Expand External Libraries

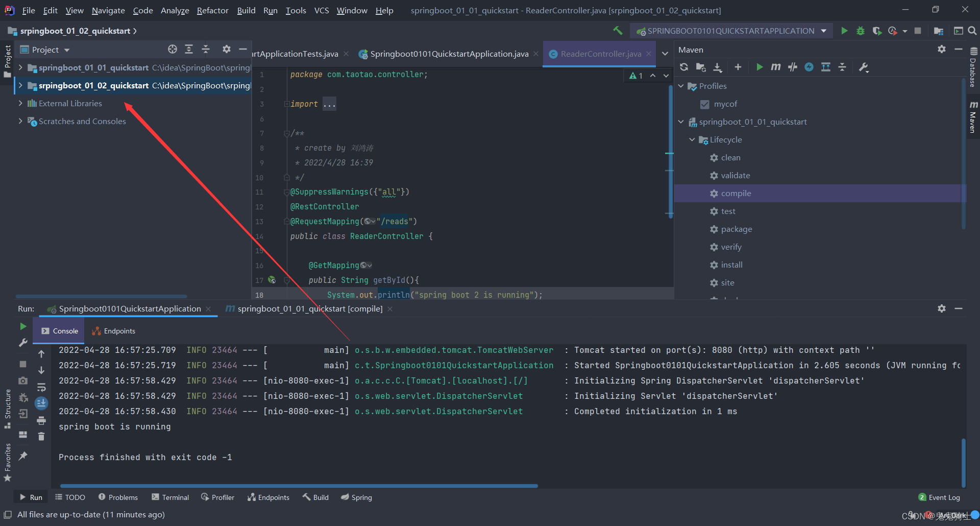point(20,103)
